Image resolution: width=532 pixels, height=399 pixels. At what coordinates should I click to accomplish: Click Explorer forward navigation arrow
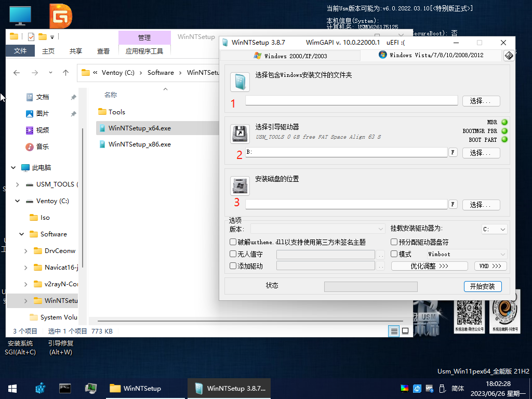(x=35, y=73)
